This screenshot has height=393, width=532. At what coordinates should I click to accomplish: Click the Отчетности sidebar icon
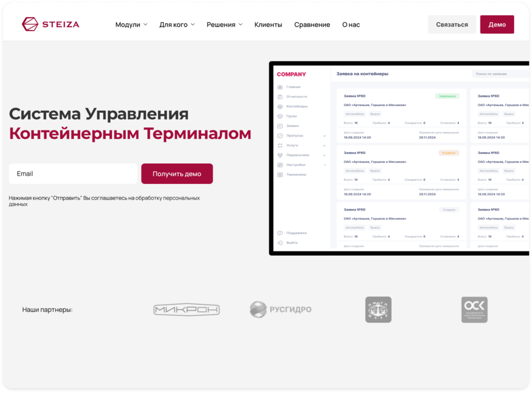pyautogui.click(x=280, y=97)
